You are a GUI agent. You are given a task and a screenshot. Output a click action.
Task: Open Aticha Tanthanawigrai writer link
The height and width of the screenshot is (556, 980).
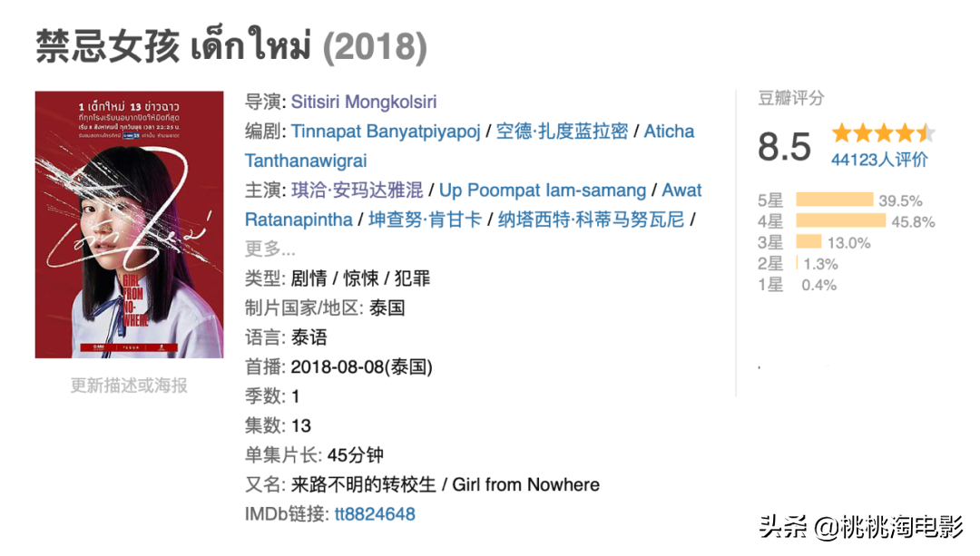(x=306, y=161)
